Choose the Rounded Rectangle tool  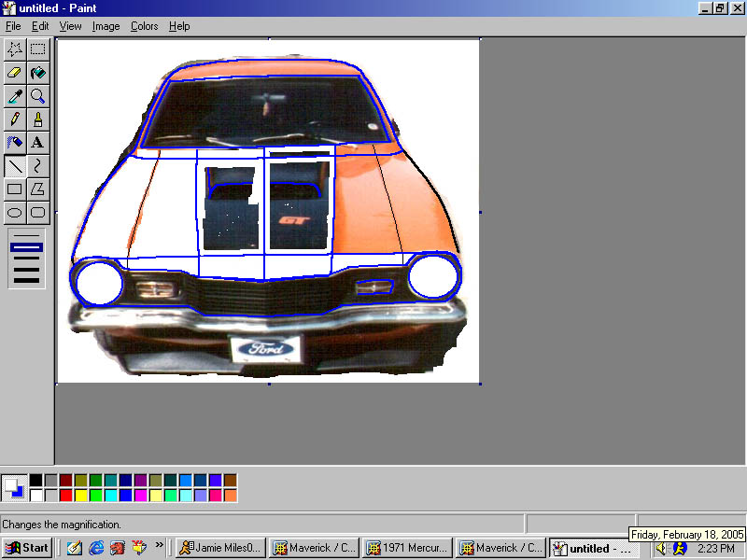(37, 213)
